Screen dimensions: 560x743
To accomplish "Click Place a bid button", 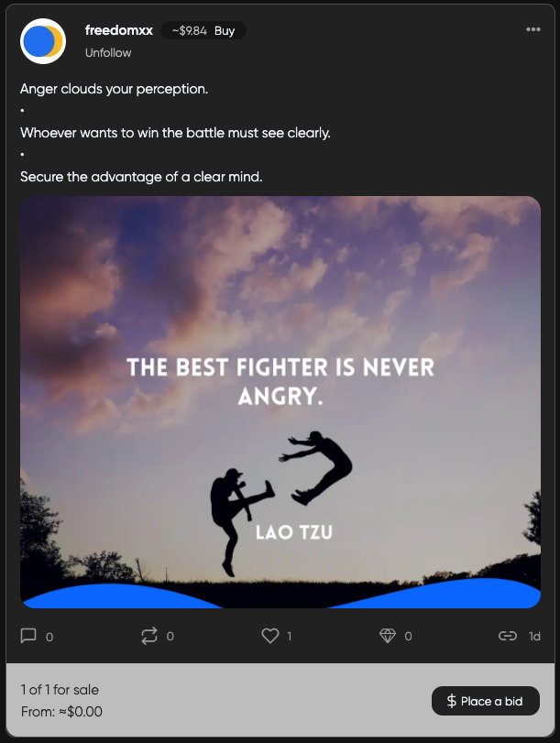I will 486,701.
